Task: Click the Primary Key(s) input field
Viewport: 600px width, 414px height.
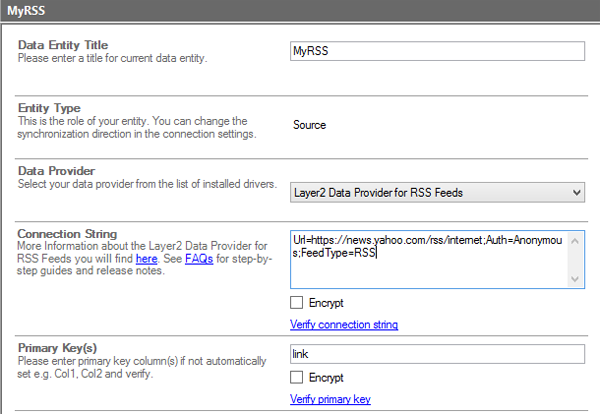Action: pos(436,353)
